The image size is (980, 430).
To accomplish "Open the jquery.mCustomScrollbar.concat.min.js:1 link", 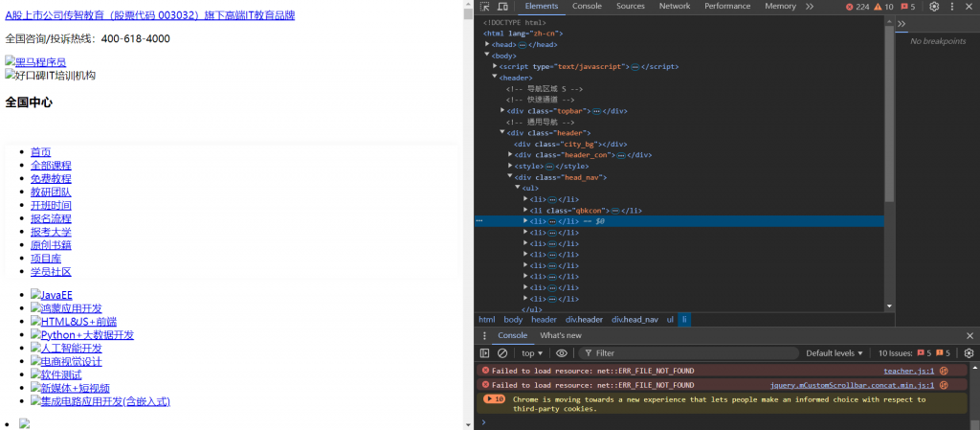I will click(x=852, y=385).
